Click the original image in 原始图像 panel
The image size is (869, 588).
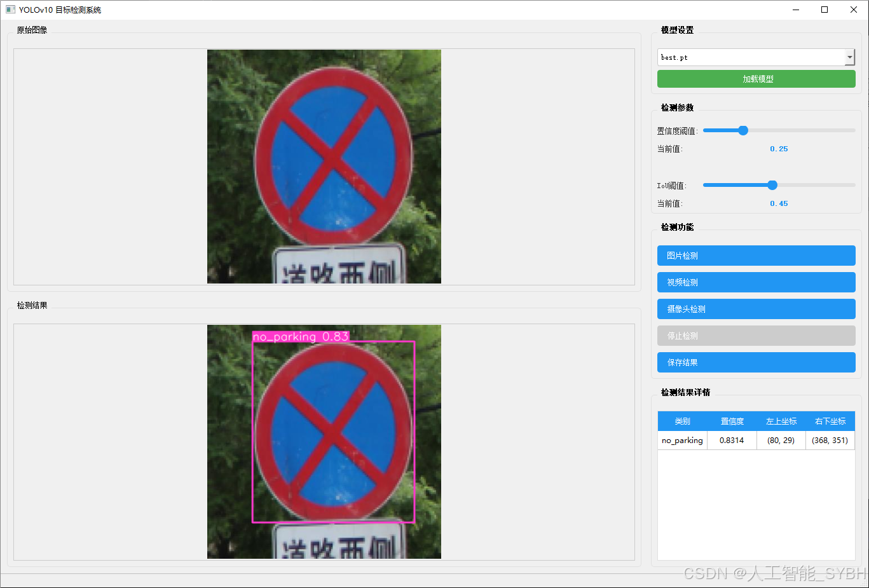point(324,165)
